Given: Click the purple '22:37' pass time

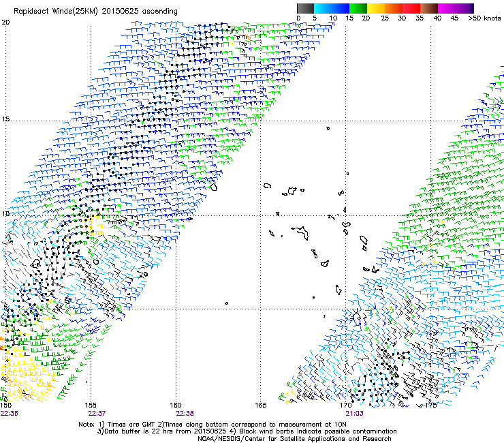Looking at the screenshot, I should coord(97,414).
